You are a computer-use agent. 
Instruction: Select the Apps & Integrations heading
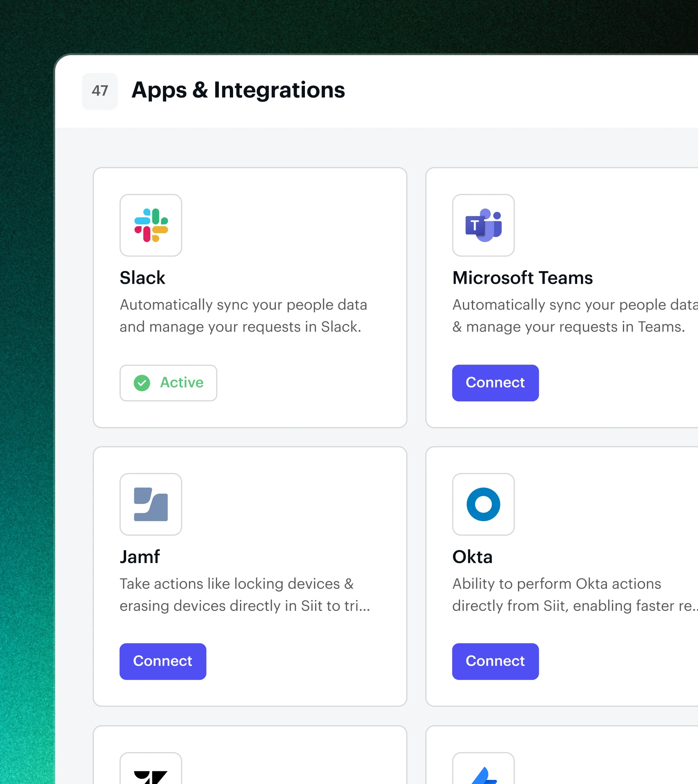pyautogui.click(x=238, y=90)
